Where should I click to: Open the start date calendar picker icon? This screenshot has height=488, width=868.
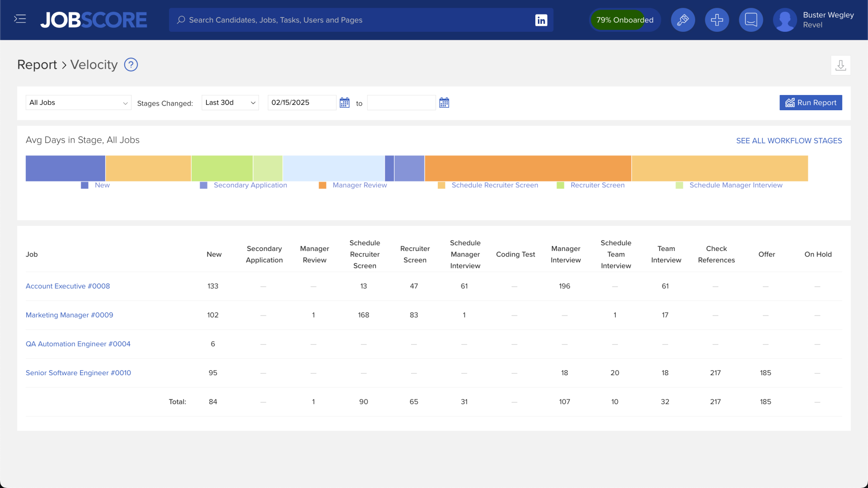pyautogui.click(x=345, y=103)
